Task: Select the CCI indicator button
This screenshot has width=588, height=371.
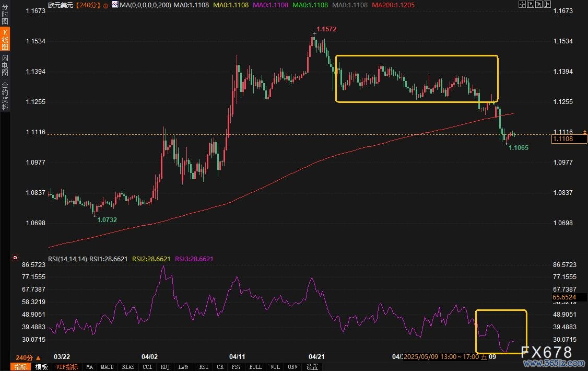Action: (x=146, y=367)
